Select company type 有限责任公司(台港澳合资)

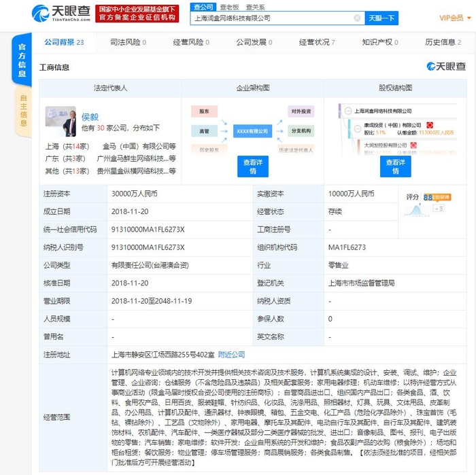pyautogui.click(x=150, y=266)
